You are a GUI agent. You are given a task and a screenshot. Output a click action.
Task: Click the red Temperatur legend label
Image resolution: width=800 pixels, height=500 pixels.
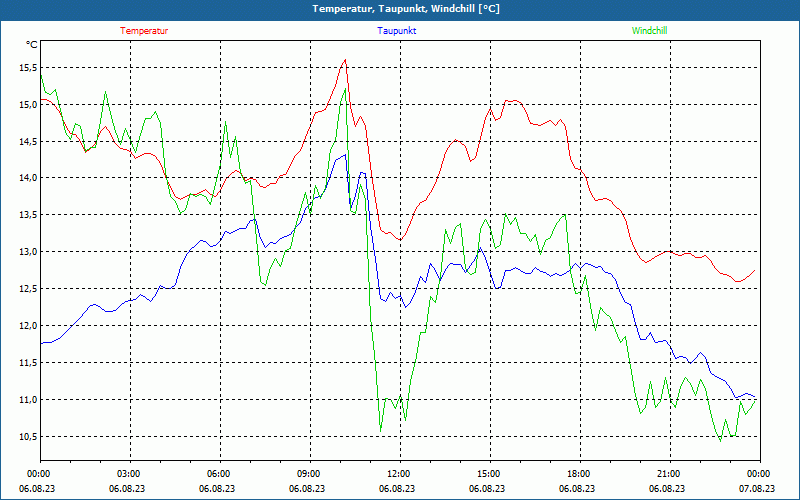[144, 31]
